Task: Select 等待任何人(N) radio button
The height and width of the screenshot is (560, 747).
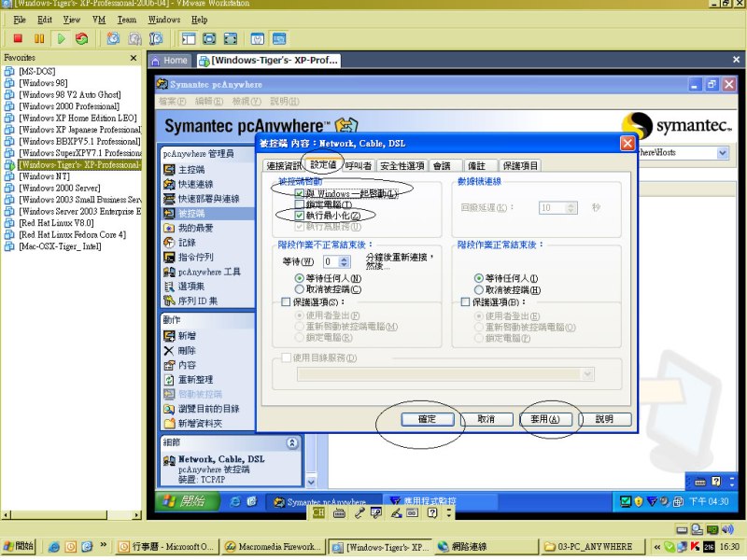Action: click(299, 278)
